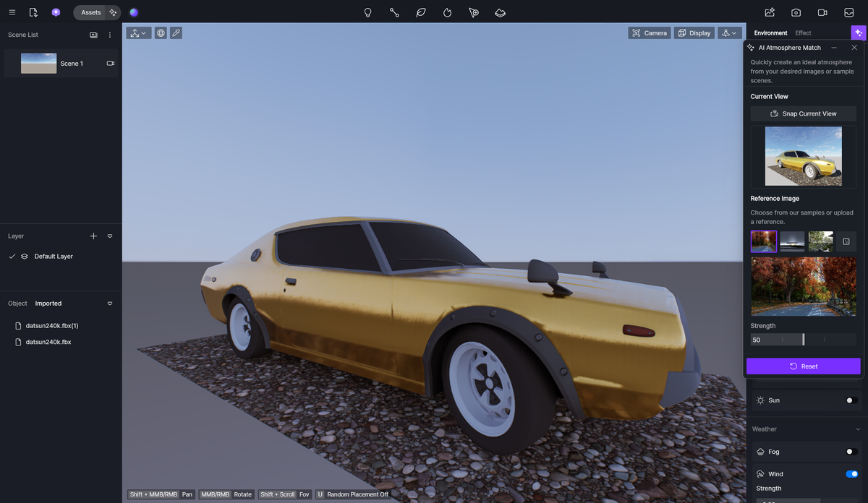
Task: Click the Reset button in AI Atmosphere Match
Action: point(803,366)
